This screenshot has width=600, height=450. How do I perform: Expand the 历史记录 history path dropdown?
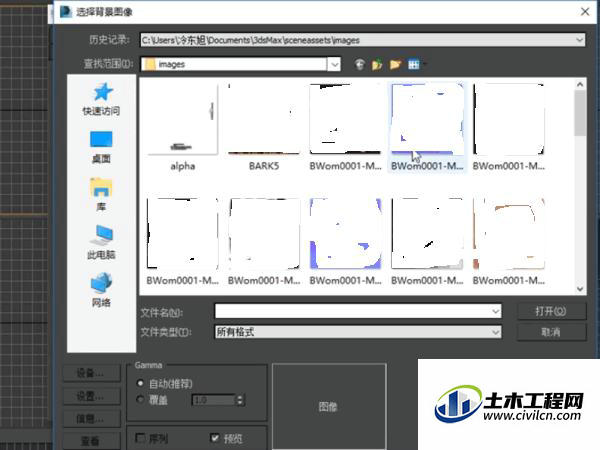[579, 40]
